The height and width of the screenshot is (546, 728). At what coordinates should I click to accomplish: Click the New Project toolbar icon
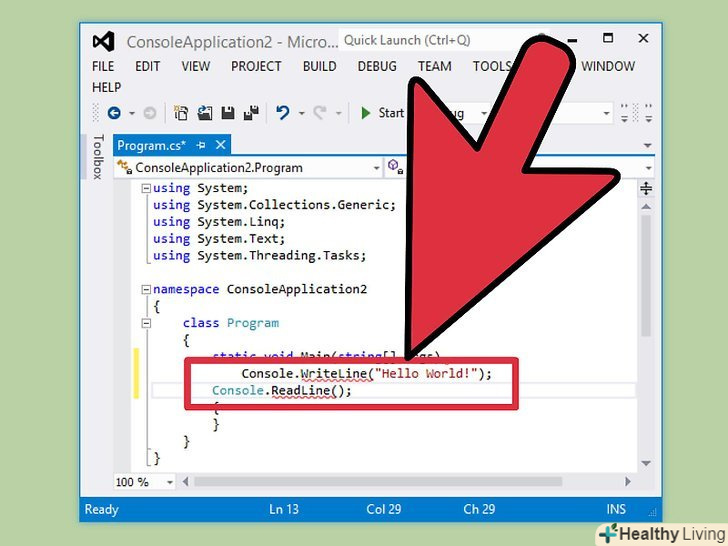click(181, 113)
